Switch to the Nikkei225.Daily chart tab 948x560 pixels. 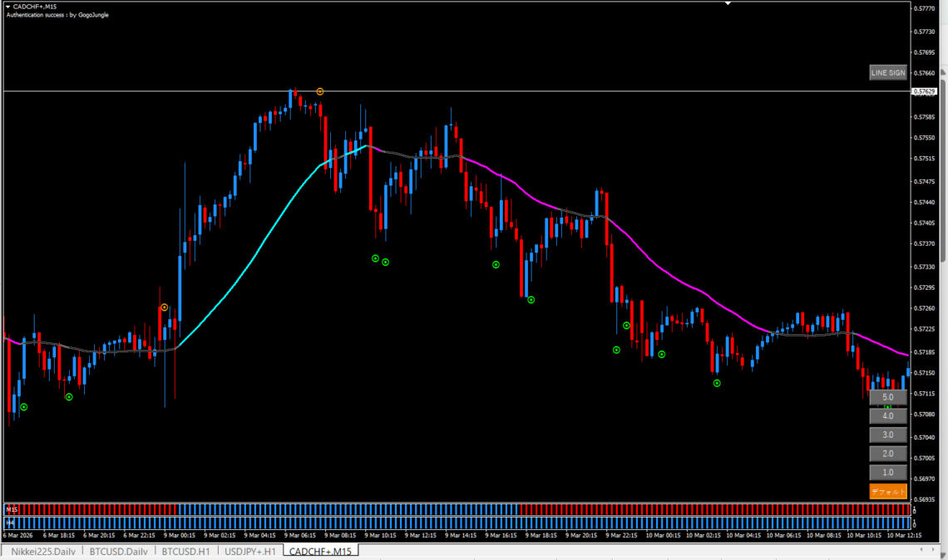tap(43, 551)
